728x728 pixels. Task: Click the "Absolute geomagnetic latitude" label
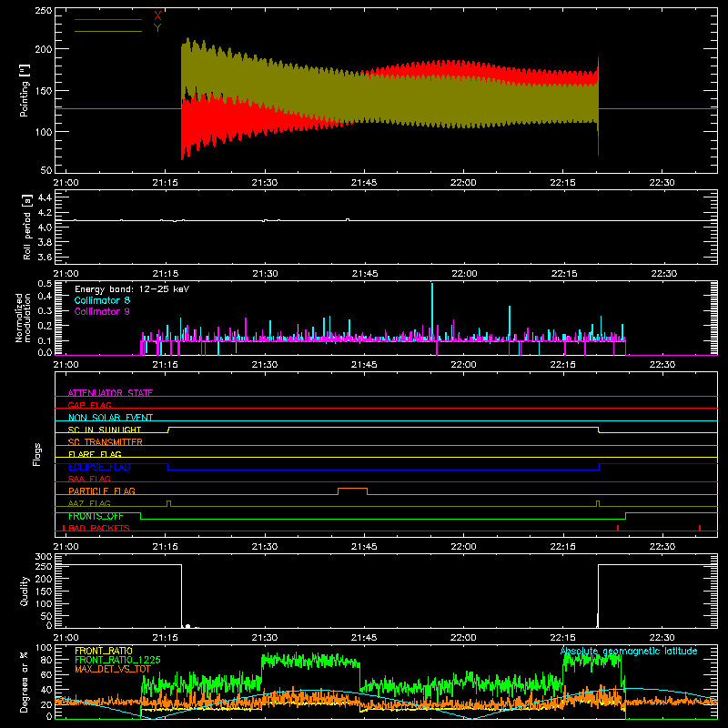629,651
